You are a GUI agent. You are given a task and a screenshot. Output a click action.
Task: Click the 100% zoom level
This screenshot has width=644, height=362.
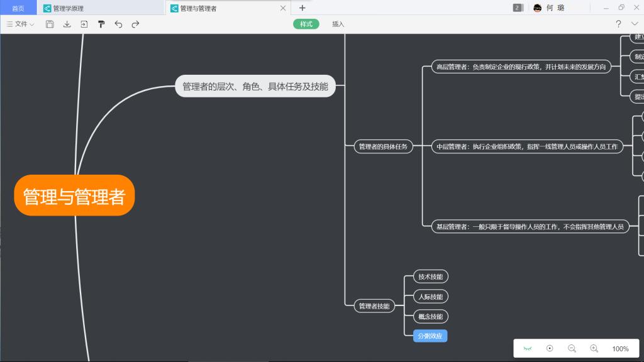pos(620,349)
